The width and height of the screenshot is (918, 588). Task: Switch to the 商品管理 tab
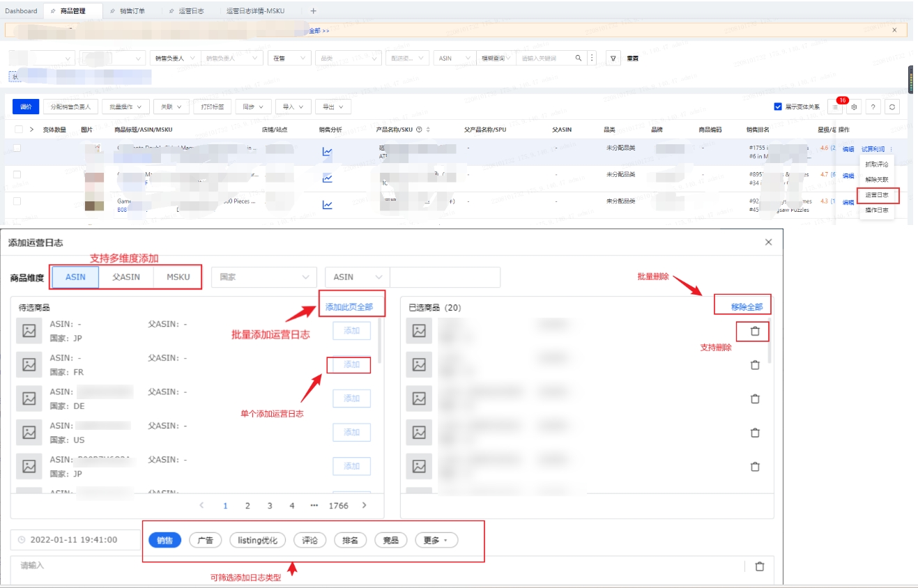click(72, 10)
